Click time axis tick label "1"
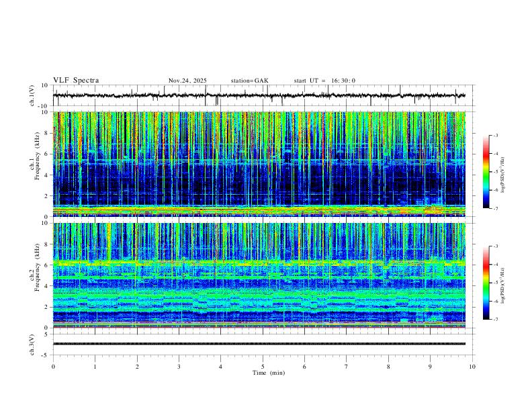 point(95,367)
